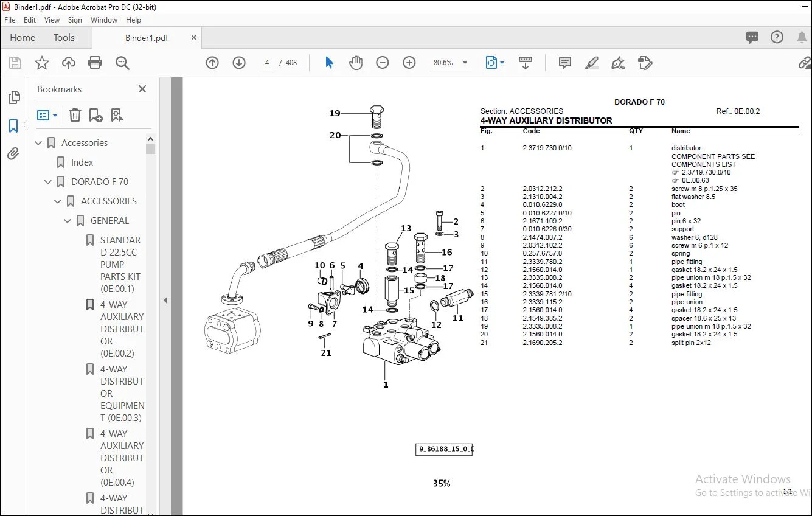
Task: Open the Help question mark icon
Action: pos(777,37)
